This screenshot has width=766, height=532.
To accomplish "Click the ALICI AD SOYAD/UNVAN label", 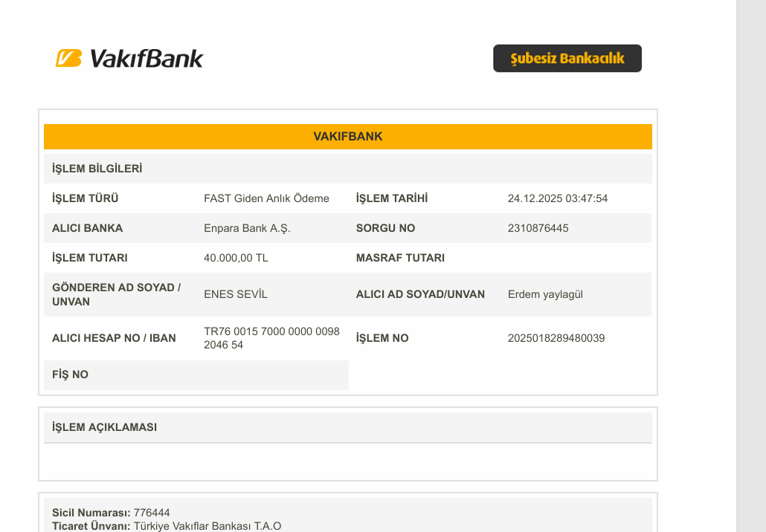I will pyautogui.click(x=420, y=295).
